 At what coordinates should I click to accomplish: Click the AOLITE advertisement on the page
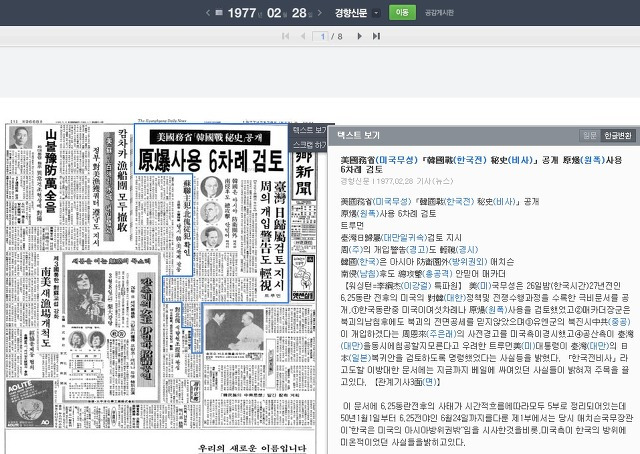click(30, 404)
